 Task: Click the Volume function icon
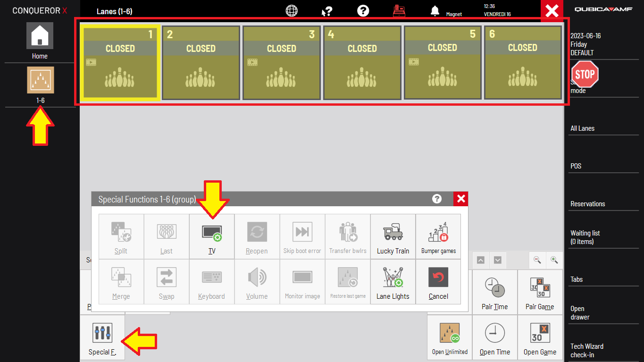(x=257, y=282)
